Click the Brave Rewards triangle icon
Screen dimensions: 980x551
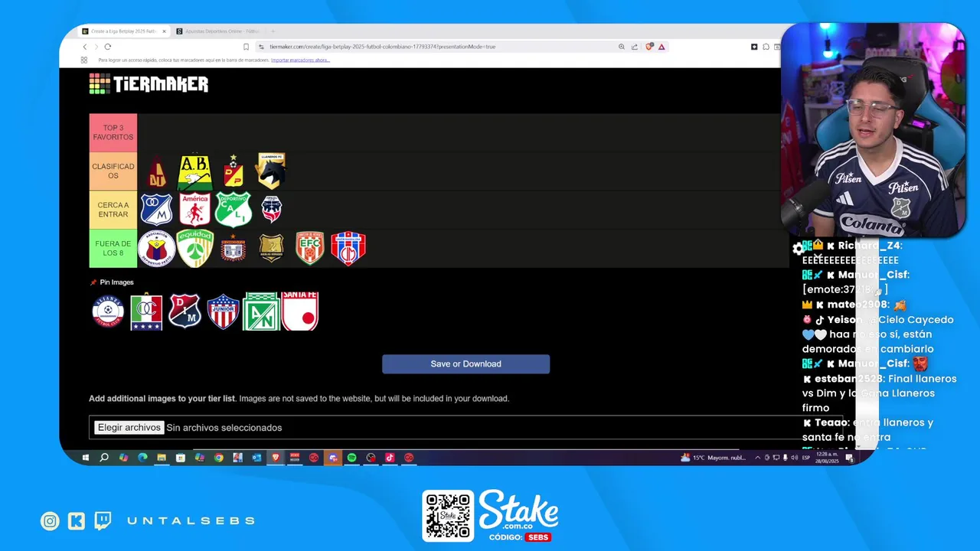(x=661, y=47)
